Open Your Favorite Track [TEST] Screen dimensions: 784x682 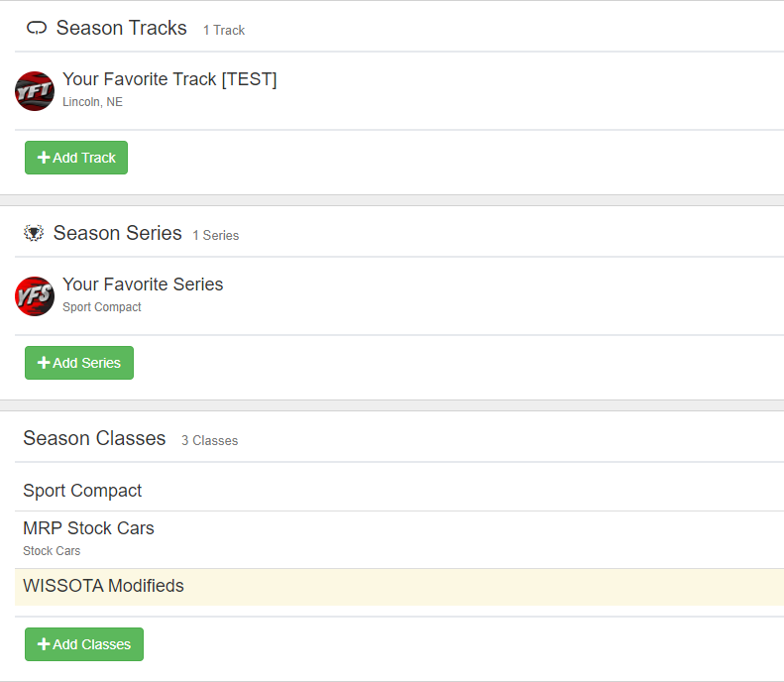point(169,79)
